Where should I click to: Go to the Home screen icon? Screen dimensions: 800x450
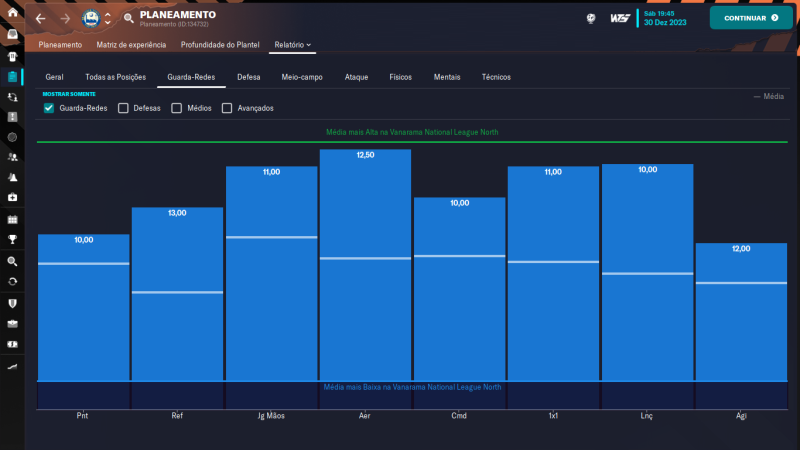click(x=12, y=12)
